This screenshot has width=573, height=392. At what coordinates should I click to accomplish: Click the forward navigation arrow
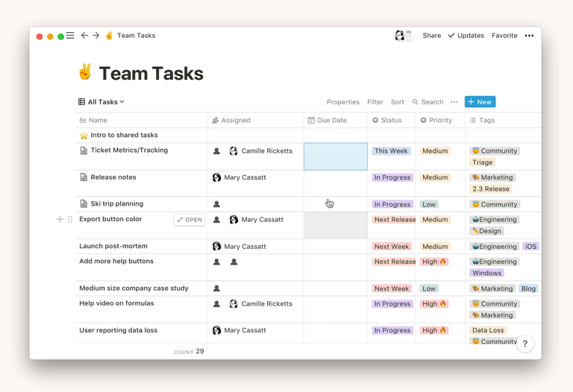tap(96, 36)
